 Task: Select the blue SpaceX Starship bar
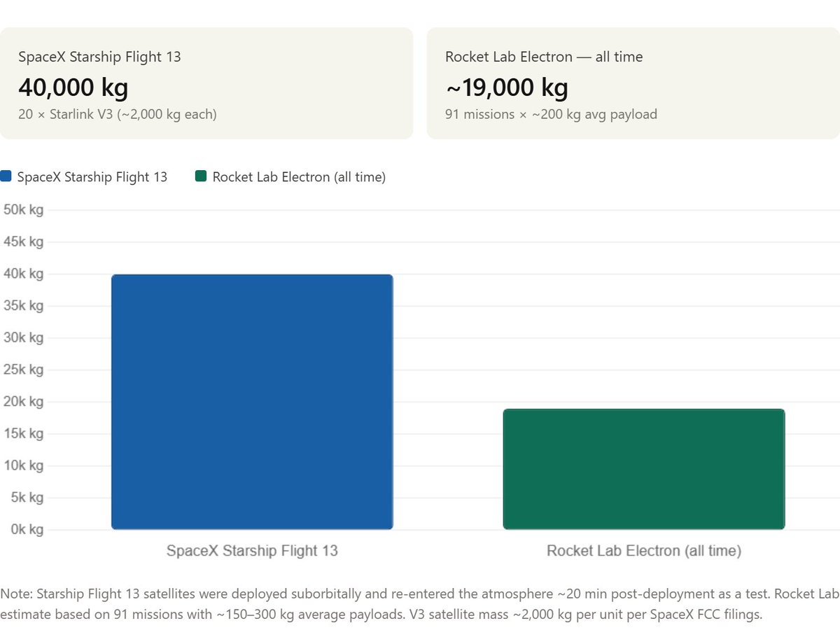[252, 402]
